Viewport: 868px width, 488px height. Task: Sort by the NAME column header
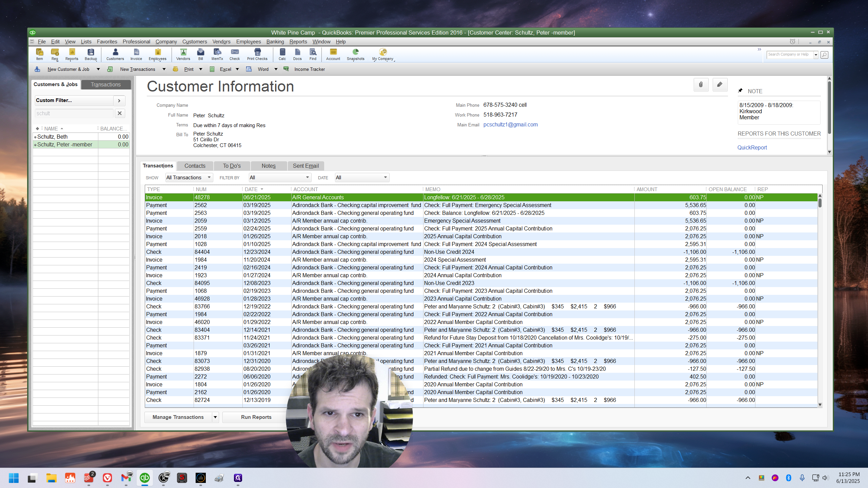pyautogui.click(x=70, y=129)
